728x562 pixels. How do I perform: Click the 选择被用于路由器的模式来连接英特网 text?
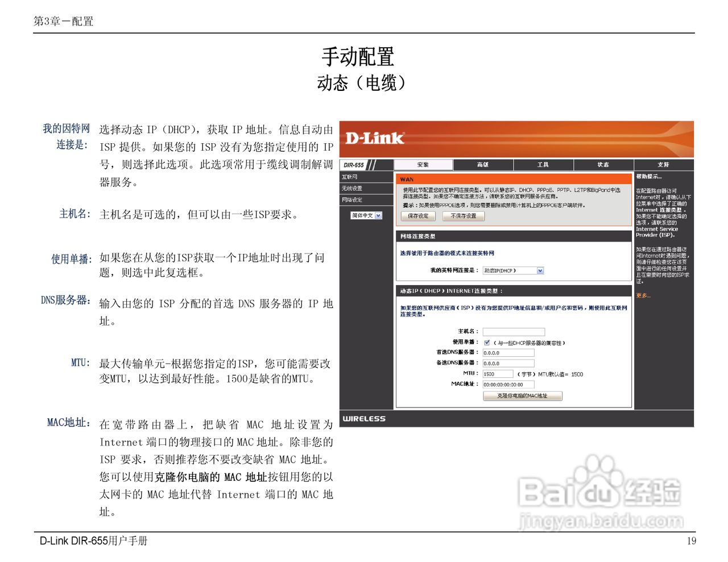(447, 253)
